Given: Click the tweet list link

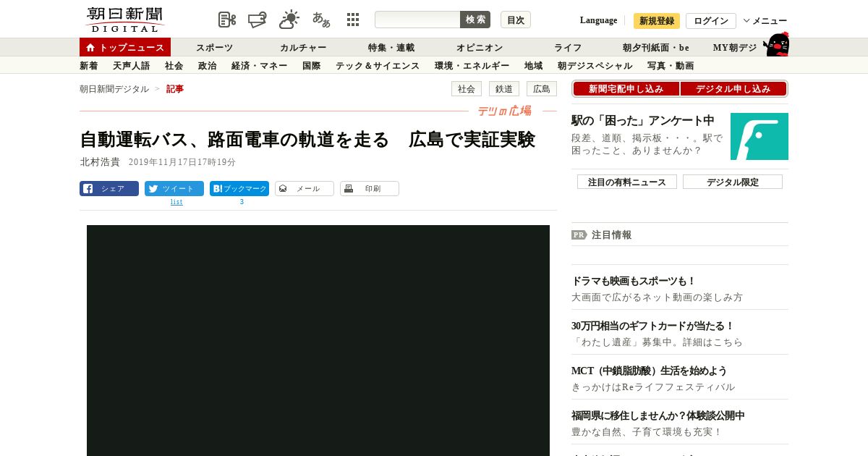Looking at the screenshot, I should 176,202.
